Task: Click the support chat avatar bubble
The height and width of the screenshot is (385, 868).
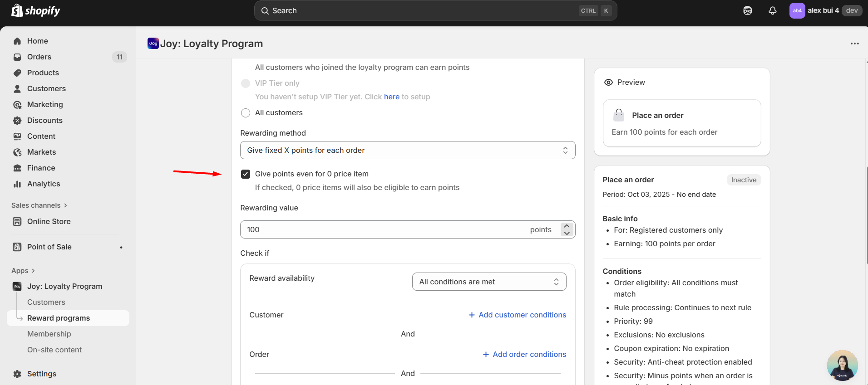Action: tap(842, 365)
